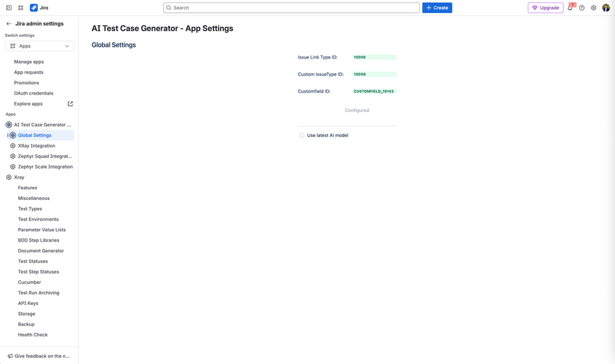615x364 pixels.
Task: Click the Explore apps external link icon
Action: pyautogui.click(x=70, y=104)
